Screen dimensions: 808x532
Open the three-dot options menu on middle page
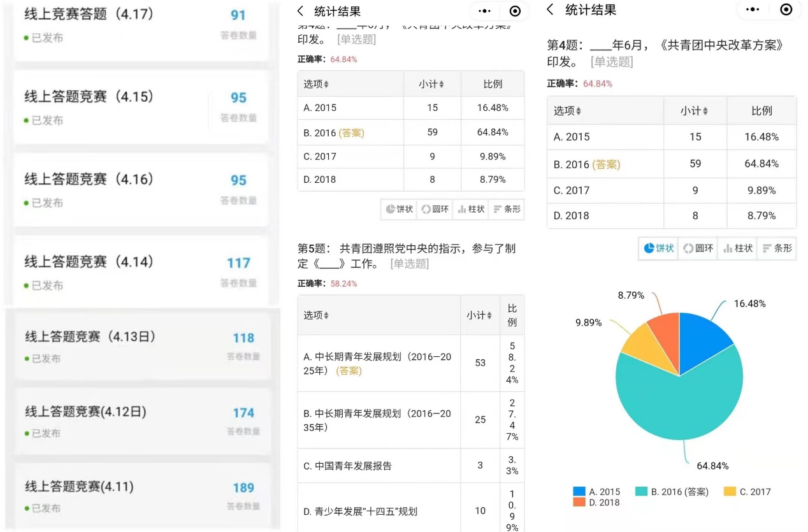(x=484, y=10)
